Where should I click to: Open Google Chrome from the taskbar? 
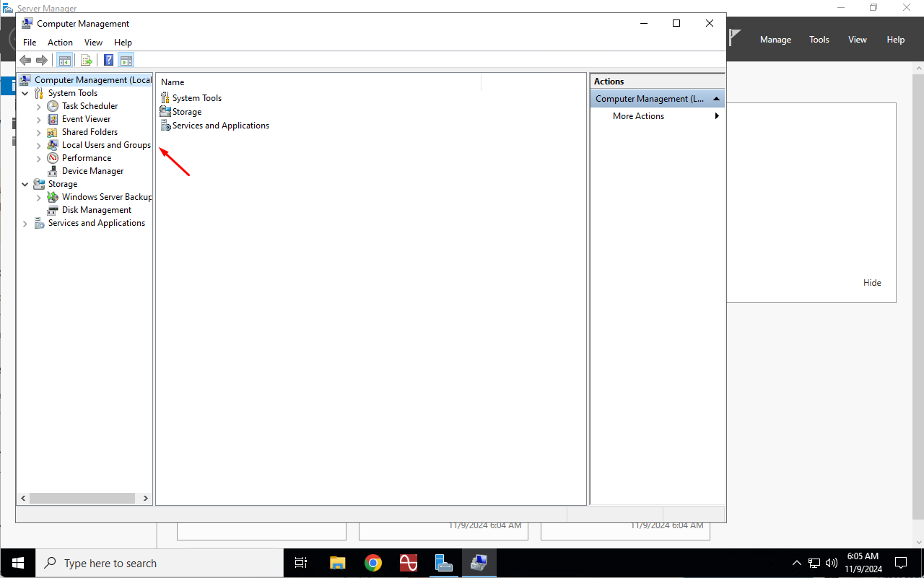(372, 563)
